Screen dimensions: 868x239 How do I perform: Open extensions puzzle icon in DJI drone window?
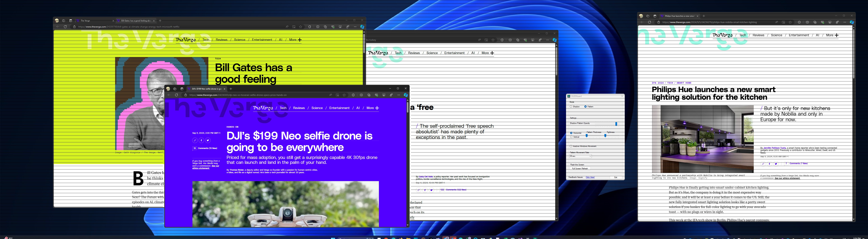tap(353, 95)
